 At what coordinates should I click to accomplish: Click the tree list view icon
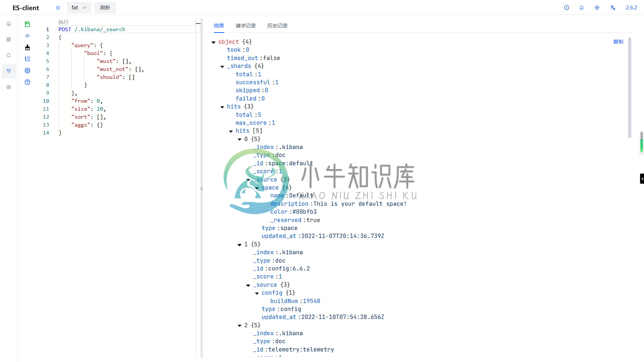tap(27, 59)
